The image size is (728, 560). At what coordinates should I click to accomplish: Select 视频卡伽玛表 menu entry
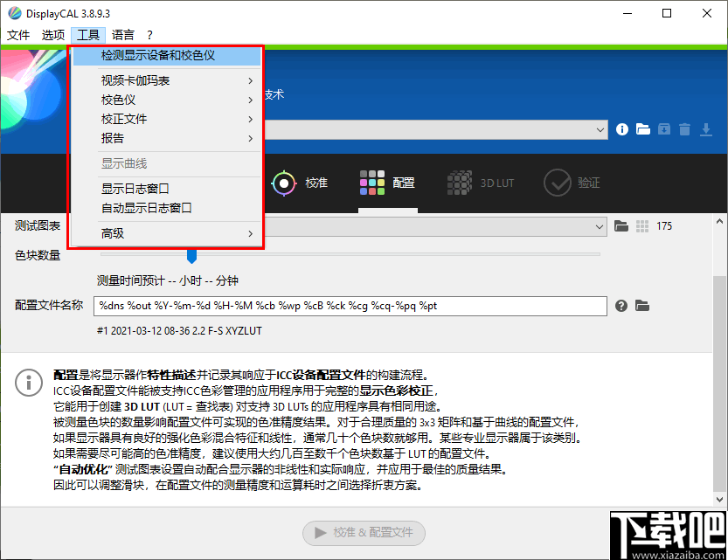(x=132, y=80)
